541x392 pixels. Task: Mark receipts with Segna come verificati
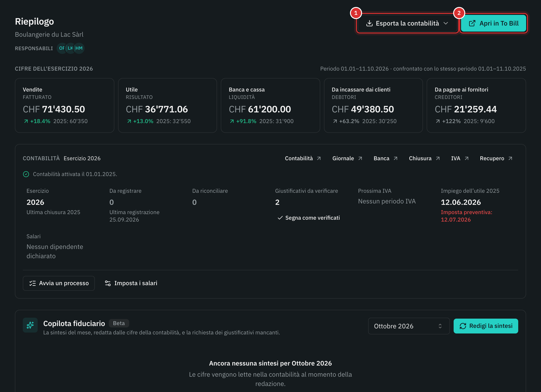309,218
